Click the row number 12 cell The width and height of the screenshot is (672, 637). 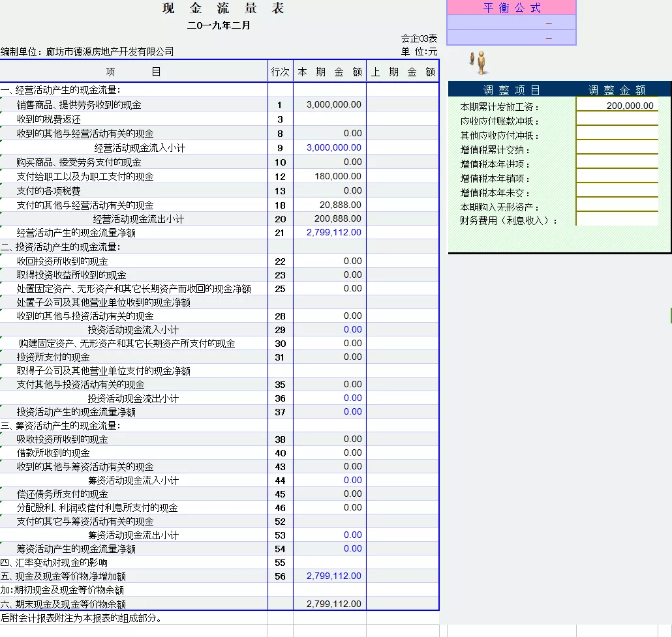pyautogui.click(x=281, y=177)
